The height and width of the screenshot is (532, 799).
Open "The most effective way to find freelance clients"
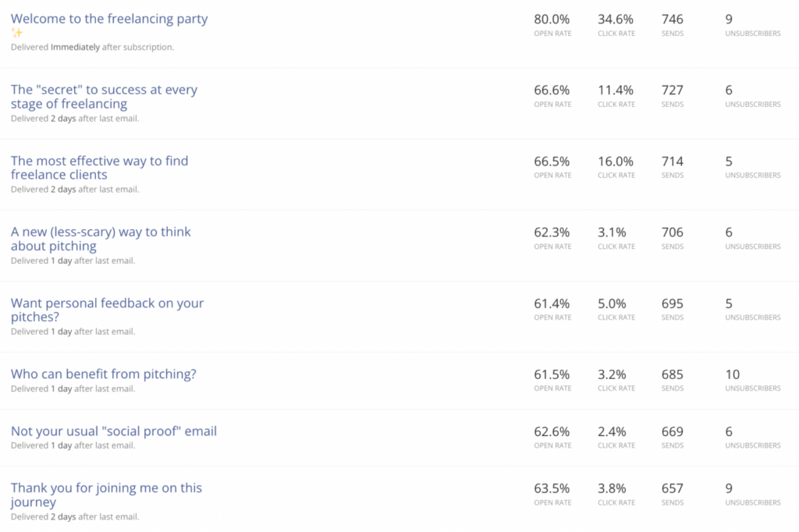(99, 168)
